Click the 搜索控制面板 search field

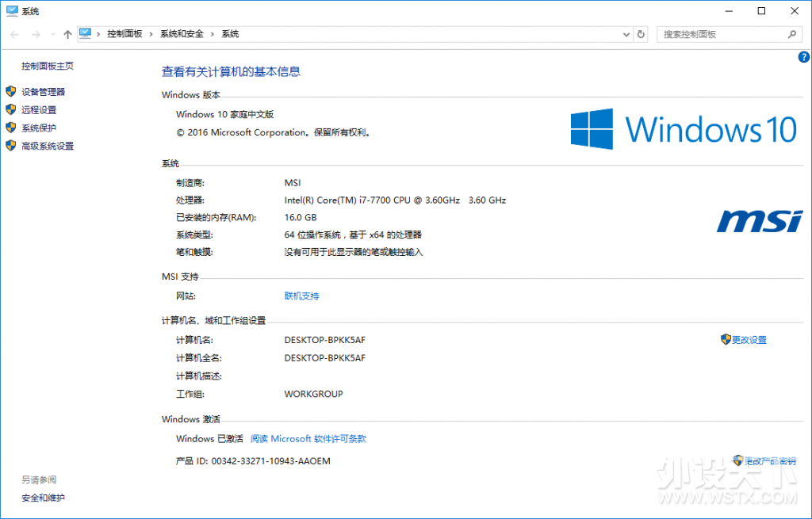coord(722,34)
